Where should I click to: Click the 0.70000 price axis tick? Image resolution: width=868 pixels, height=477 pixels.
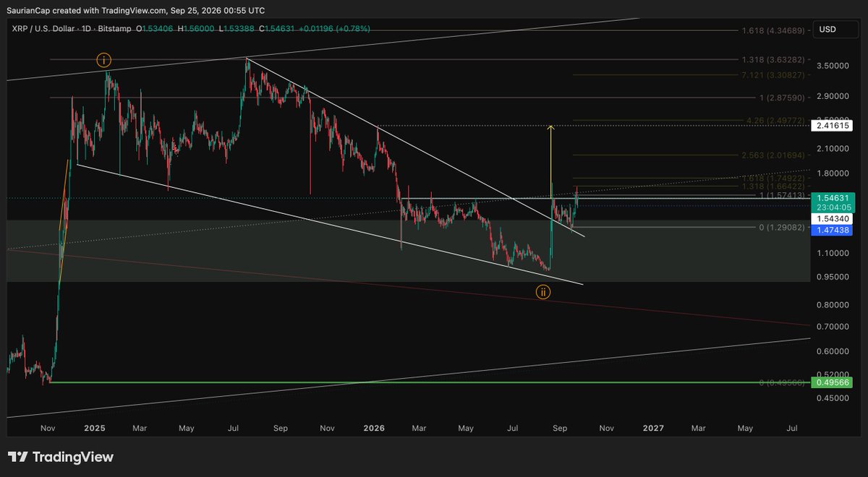coord(833,327)
